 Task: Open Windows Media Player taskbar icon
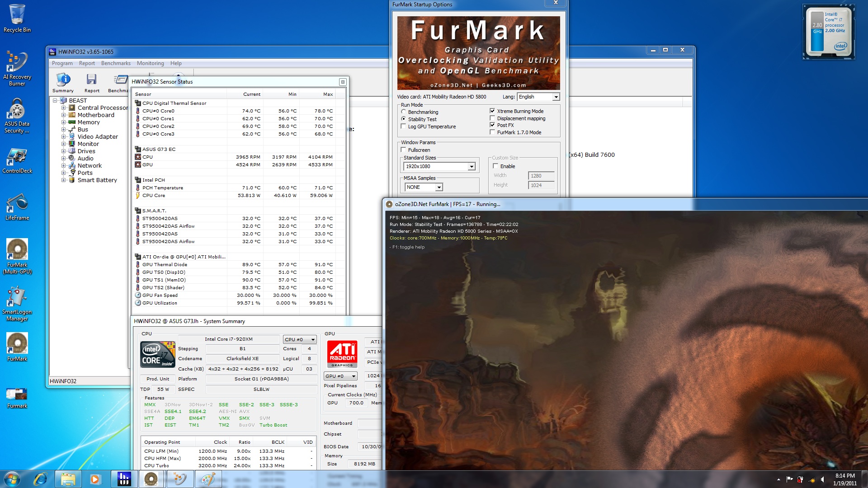(x=95, y=479)
